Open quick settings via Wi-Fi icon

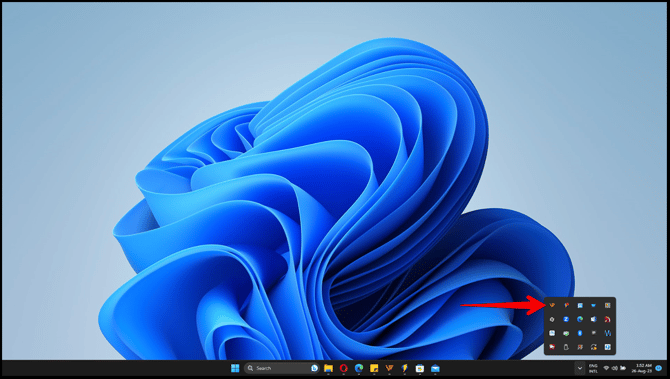click(606, 368)
